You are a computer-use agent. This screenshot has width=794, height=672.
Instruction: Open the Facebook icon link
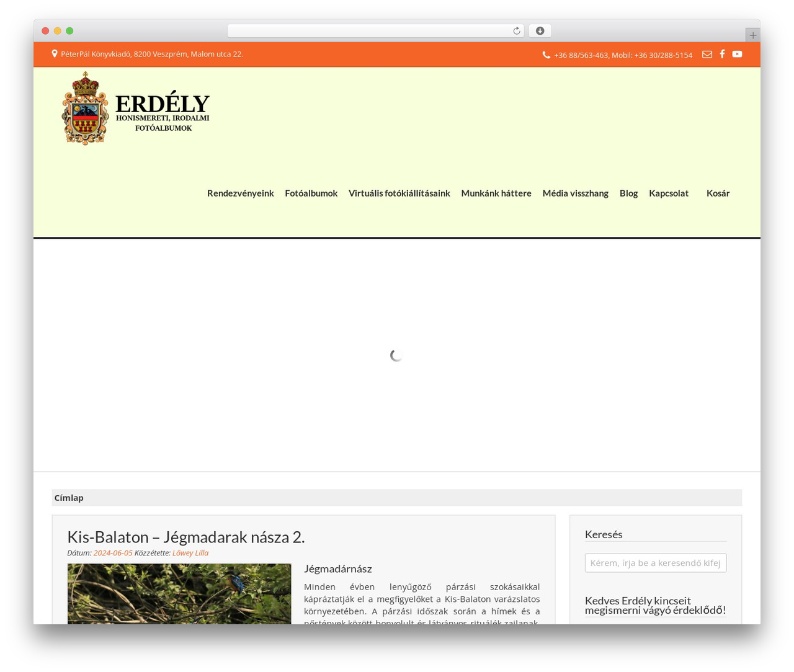[722, 54]
